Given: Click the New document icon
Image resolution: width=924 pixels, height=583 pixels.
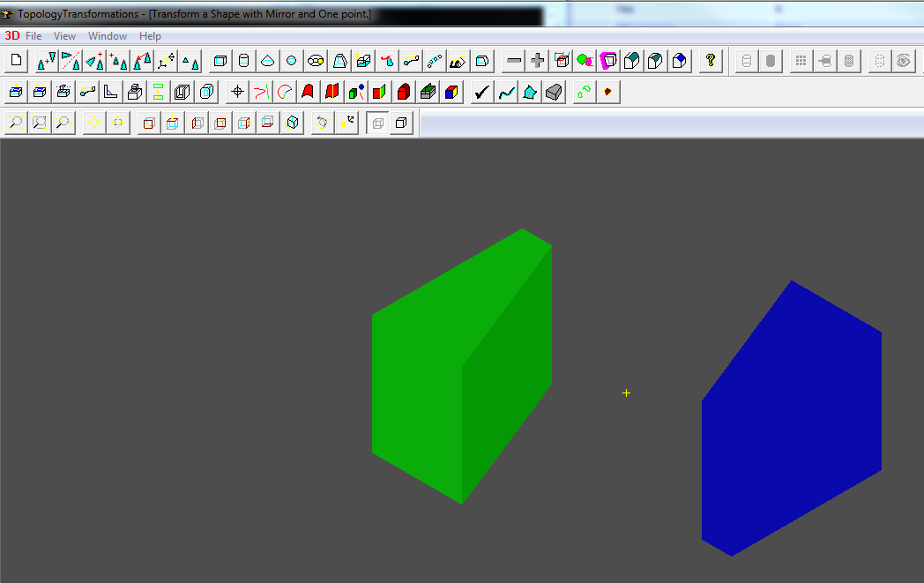Looking at the screenshot, I should [x=15, y=61].
